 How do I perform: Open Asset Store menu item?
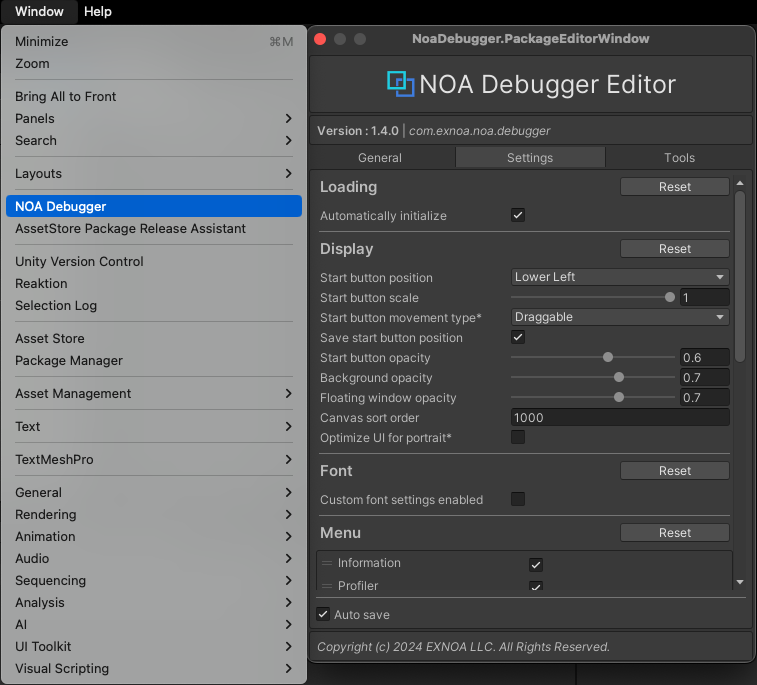click(154, 338)
